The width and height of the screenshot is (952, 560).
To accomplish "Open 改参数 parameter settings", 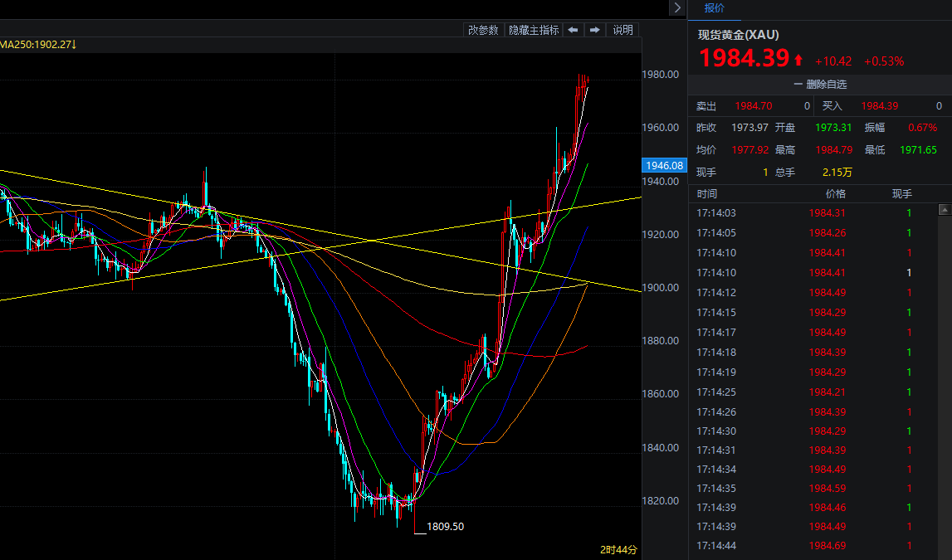I will (483, 30).
